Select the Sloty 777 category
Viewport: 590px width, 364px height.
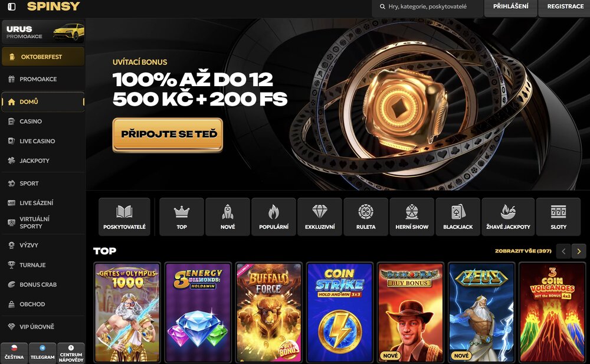pyautogui.click(x=558, y=217)
